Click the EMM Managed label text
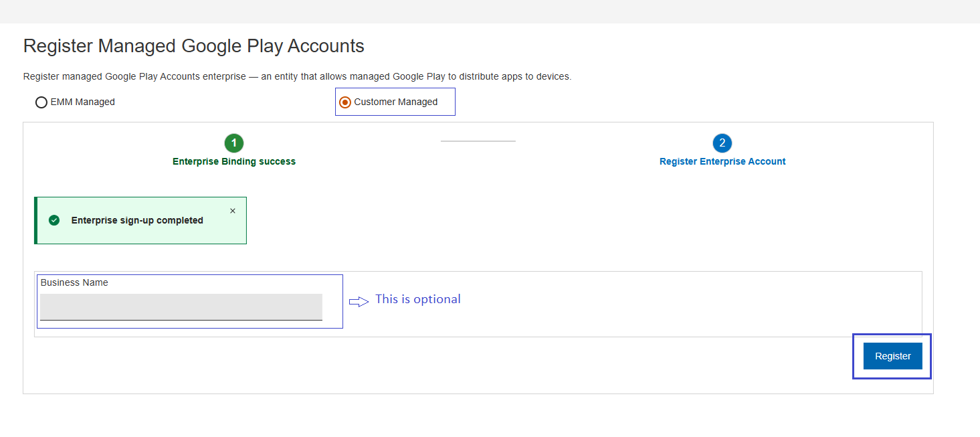The width and height of the screenshot is (980, 437). click(x=83, y=102)
